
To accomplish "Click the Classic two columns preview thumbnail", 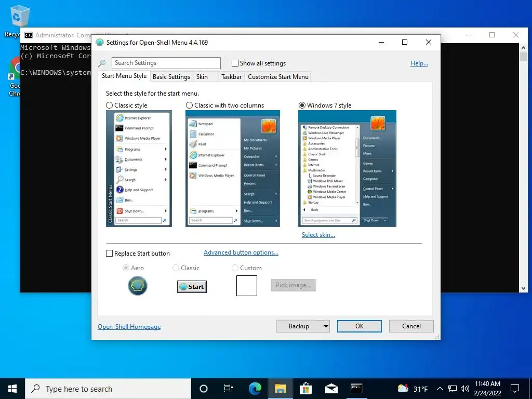I will point(233,169).
